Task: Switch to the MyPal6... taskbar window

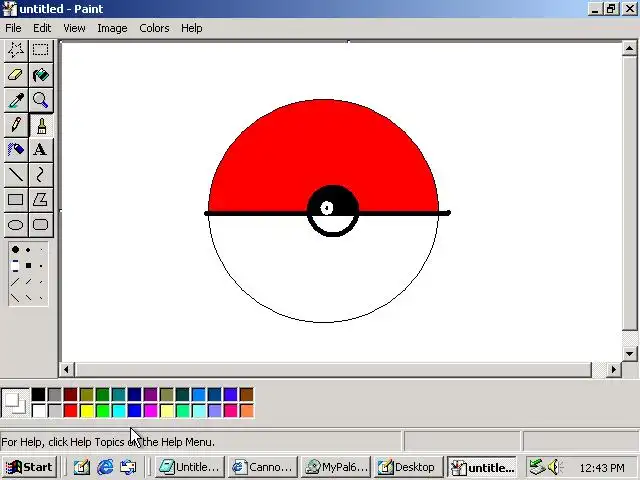Action: click(336, 467)
